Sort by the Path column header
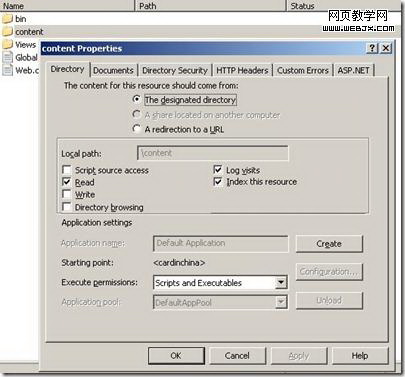Screen dimensions: 405x377 [x=210, y=6]
